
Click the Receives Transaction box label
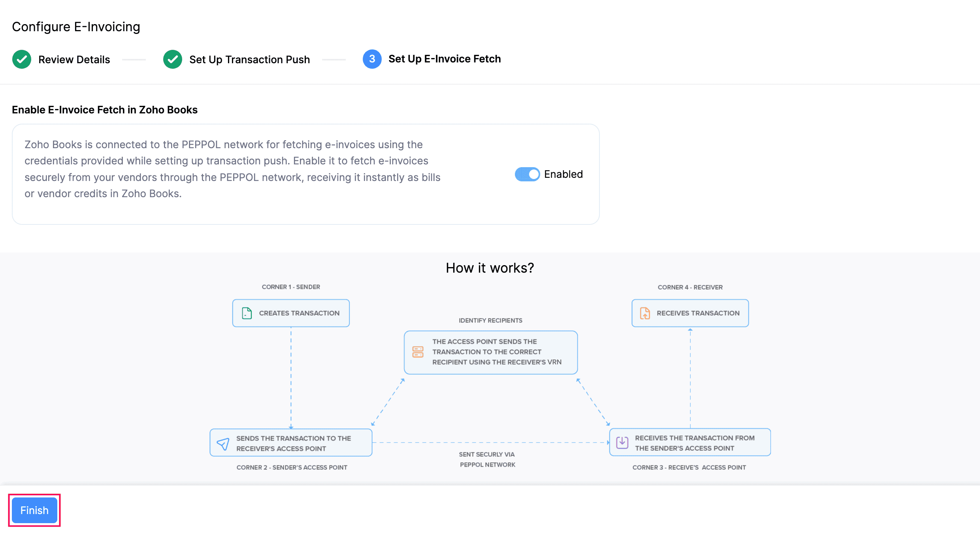(698, 313)
